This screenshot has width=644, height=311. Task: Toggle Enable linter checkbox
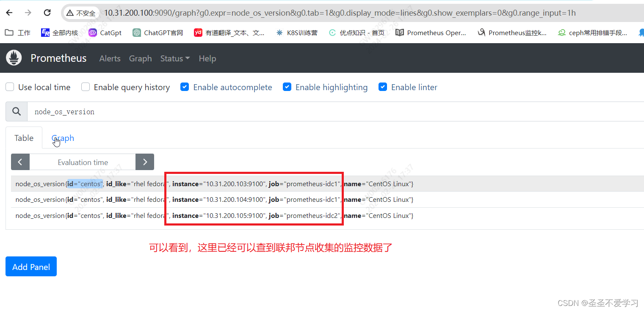(383, 87)
